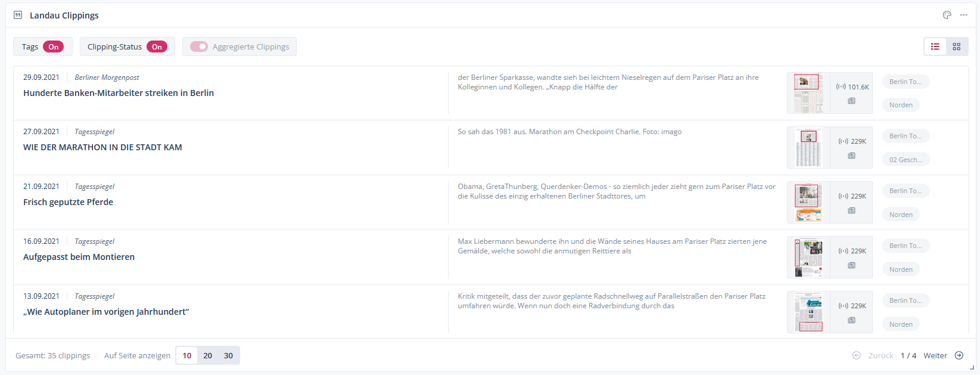Open page thumbnail of Aufgepasst beim Montieren
Image resolution: width=980 pixels, height=375 pixels.
tap(808, 257)
